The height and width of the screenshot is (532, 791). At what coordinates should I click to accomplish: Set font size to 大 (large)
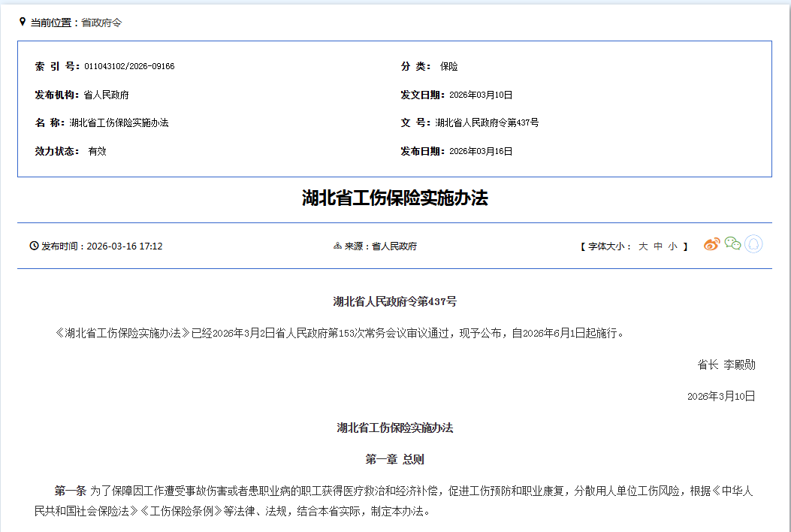(643, 246)
